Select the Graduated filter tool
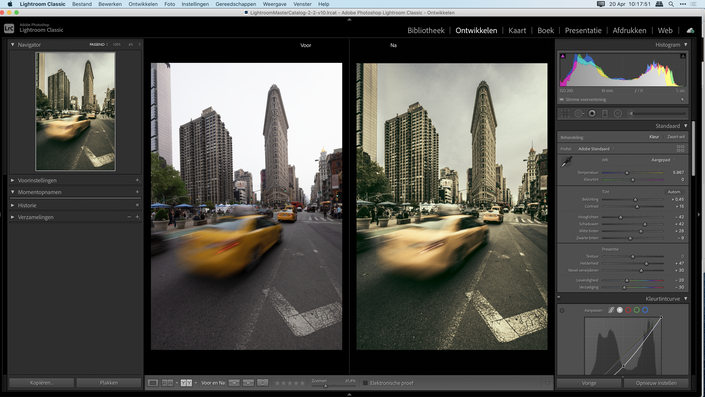Image resolution: width=705 pixels, height=397 pixels. point(605,114)
